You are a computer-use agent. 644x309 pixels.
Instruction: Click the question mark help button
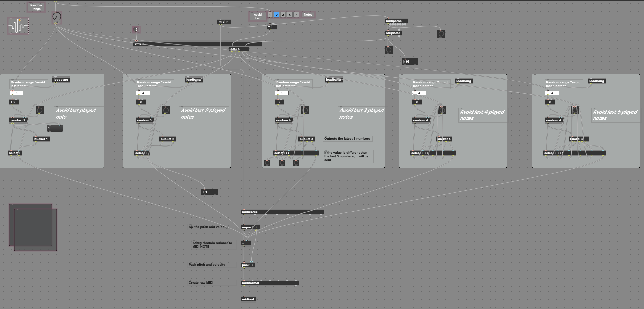pos(136,30)
